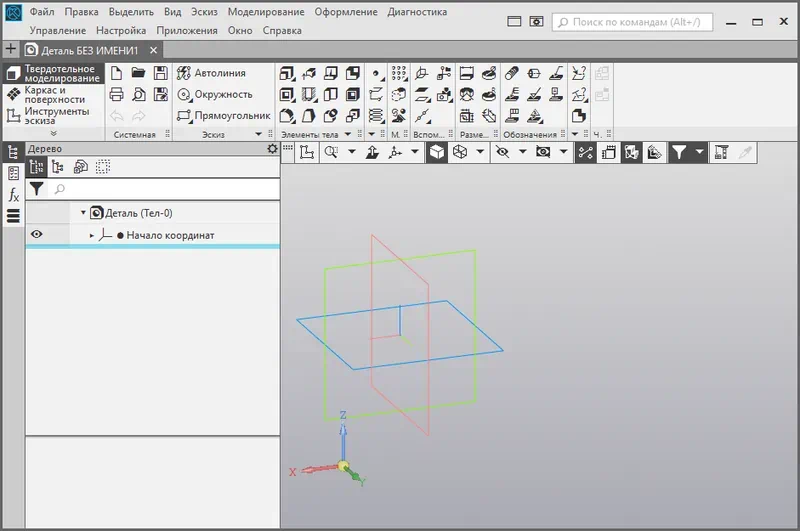Image resolution: width=800 pixels, height=531 pixels.
Task: Click the Save floppy disk icon
Action: [160, 73]
